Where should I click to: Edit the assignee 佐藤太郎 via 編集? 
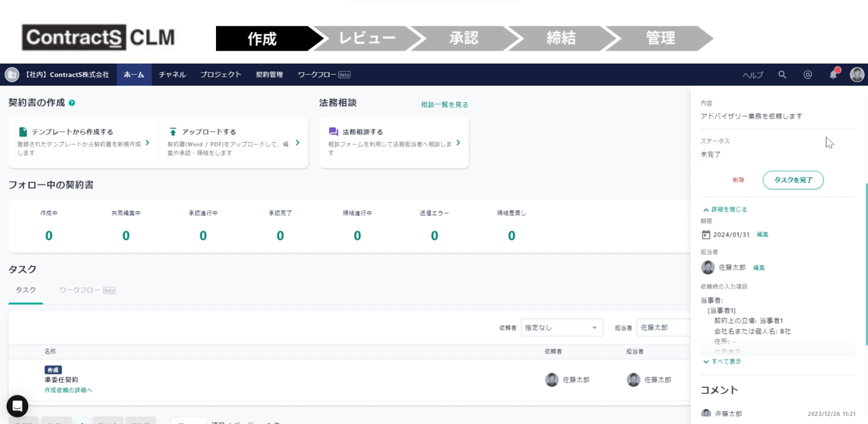759,268
